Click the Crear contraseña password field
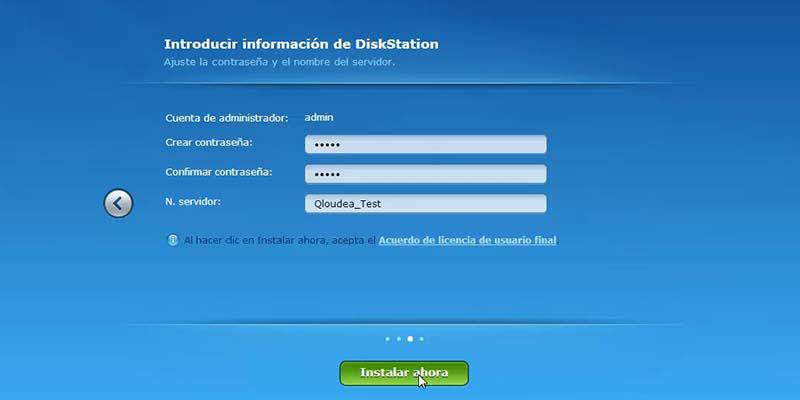Image resolution: width=800 pixels, height=400 pixels. (426, 144)
